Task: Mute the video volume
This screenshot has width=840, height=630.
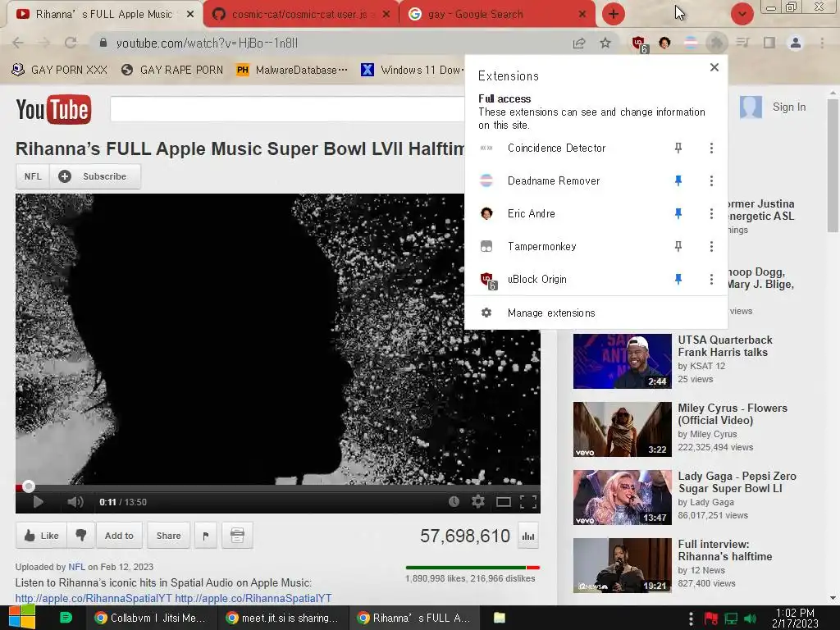Action: click(x=75, y=502)
